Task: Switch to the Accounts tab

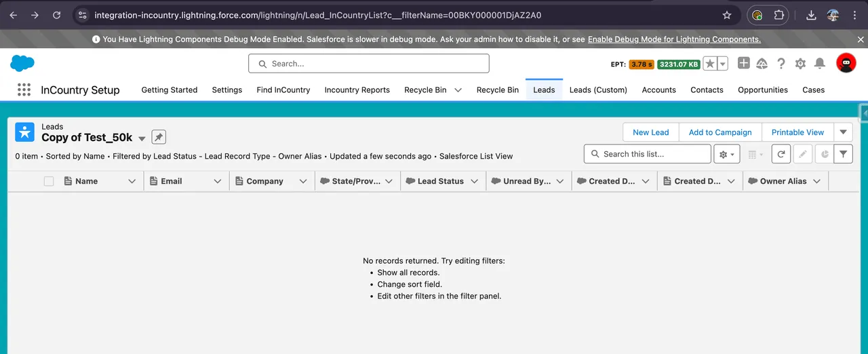Action: click(x=658, y=90)
